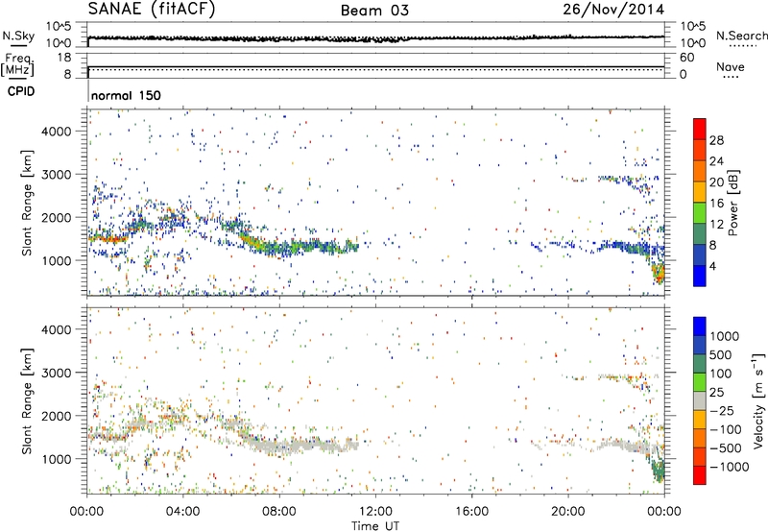Click the gray scatter band around 09:00
Viewport: 768px width, 532px height.
click(x=303, y=446)
